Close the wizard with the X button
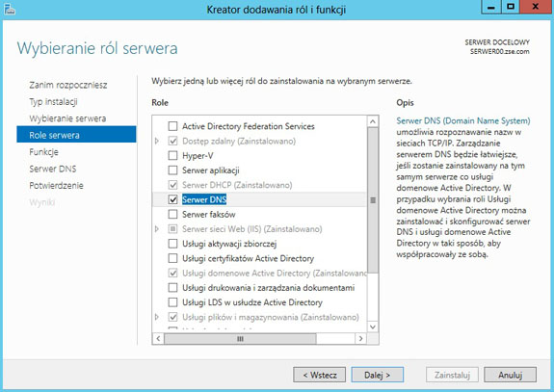Viewport: 554px width, 392px height. coord(536,7)
